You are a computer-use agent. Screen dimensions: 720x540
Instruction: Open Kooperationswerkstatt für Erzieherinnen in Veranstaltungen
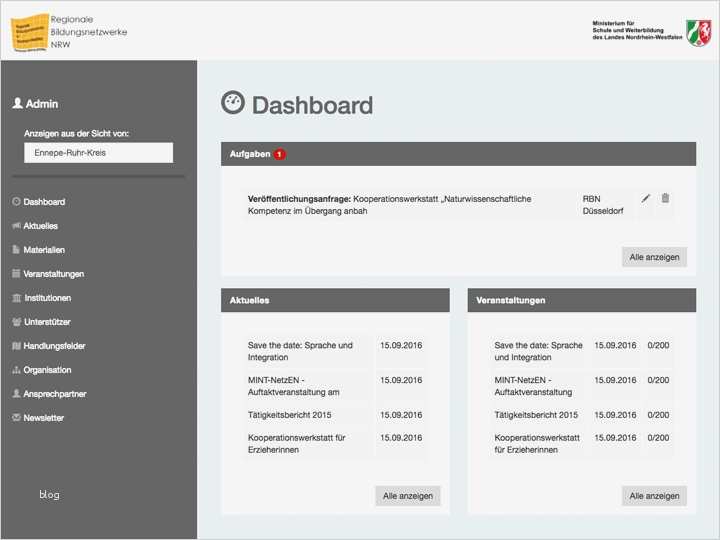pyautogui.click(x=537, y=444)
